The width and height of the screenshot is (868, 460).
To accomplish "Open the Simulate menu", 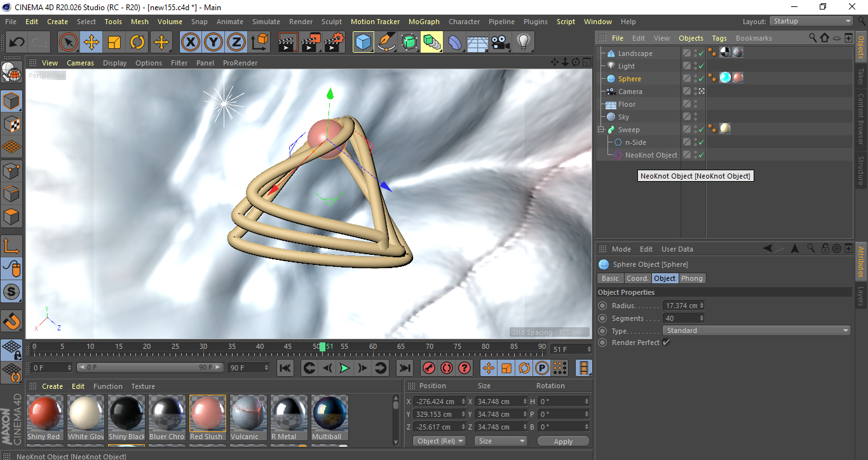I will pos(266,22).
